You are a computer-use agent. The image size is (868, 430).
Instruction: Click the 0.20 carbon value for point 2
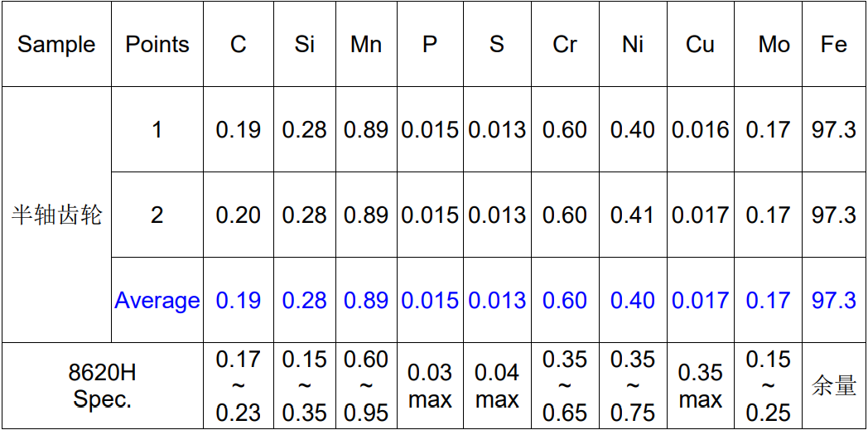[239, 215]
